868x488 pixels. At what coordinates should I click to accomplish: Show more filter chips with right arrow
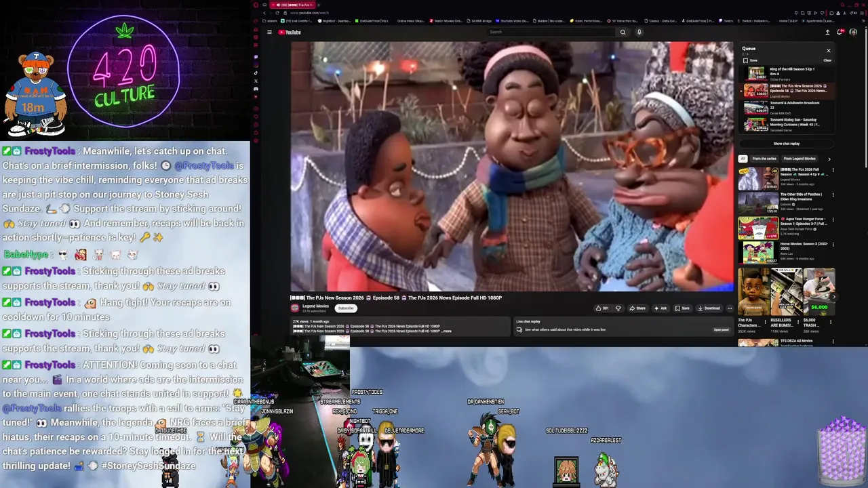click(x=829, y=159)
